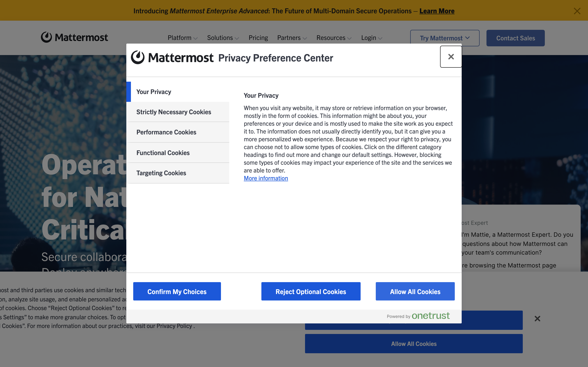This screenshot has width=588, height=367.
Task: Click Confirm My Choices button
Action: 177,291
